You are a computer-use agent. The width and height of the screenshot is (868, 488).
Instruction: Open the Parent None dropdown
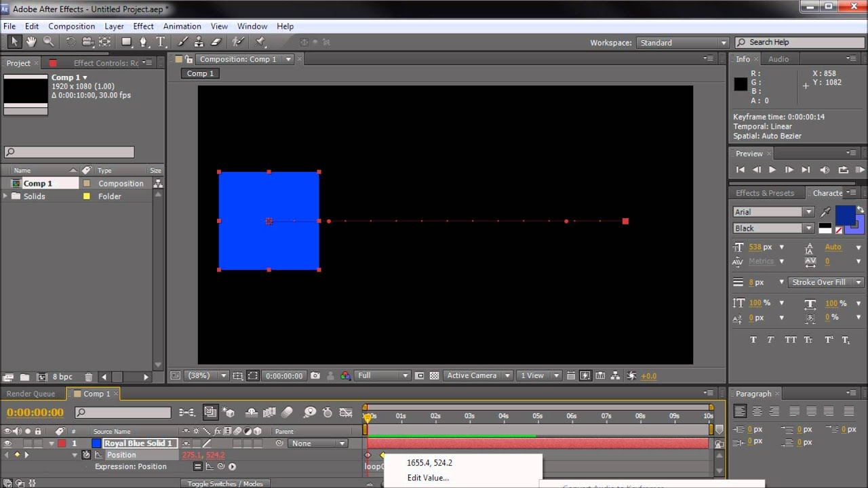coord(318,443)
